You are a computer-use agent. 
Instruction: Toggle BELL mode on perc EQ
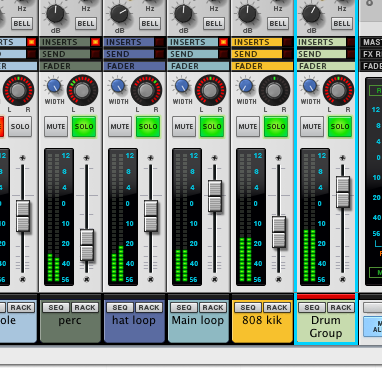point(86,24)
